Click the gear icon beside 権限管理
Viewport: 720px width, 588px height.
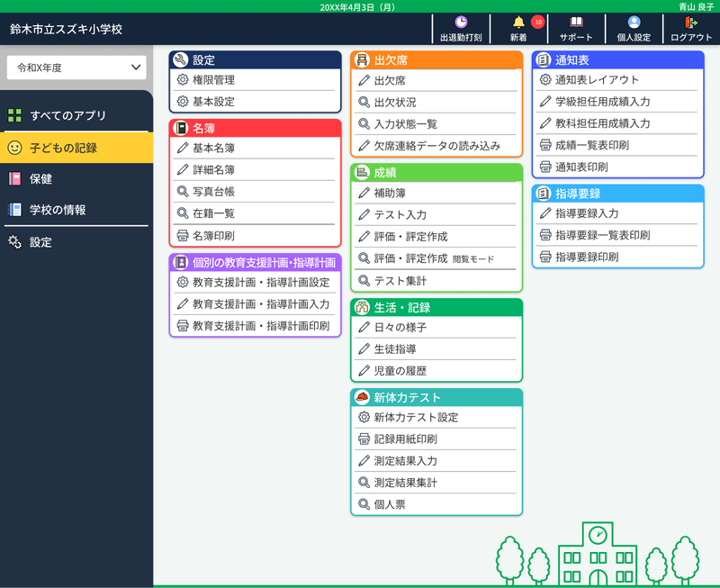point(182,79)
